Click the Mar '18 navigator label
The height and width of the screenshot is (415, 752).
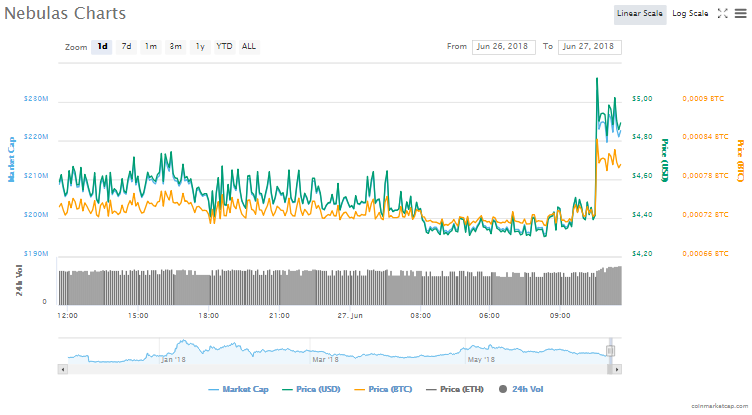pos(326,359)
